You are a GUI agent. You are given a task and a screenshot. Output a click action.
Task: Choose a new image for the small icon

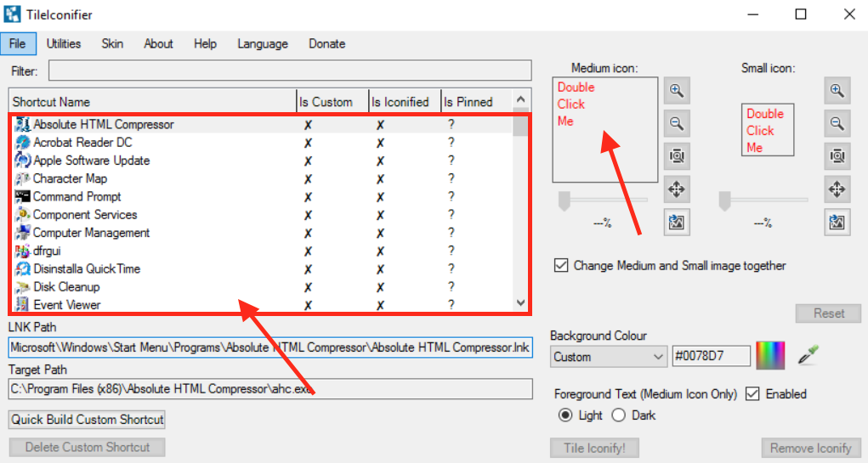[837, 223]
